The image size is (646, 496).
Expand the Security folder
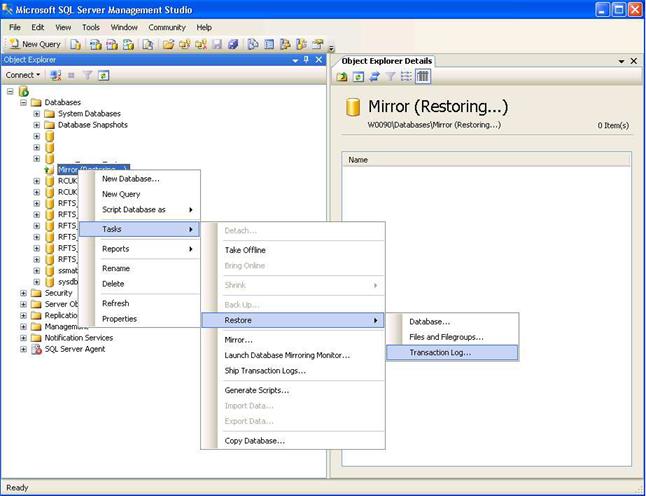(x=23, y=293)
